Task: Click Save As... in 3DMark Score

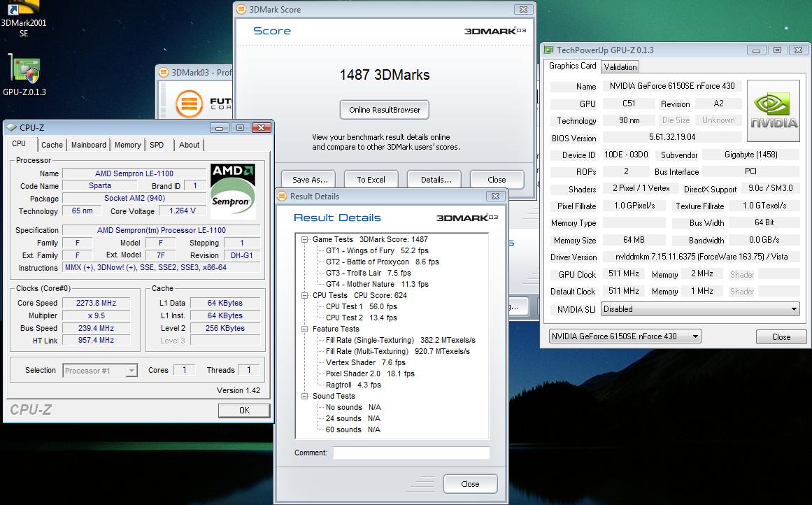Action: pyautogui.click(x=309, y=180)
